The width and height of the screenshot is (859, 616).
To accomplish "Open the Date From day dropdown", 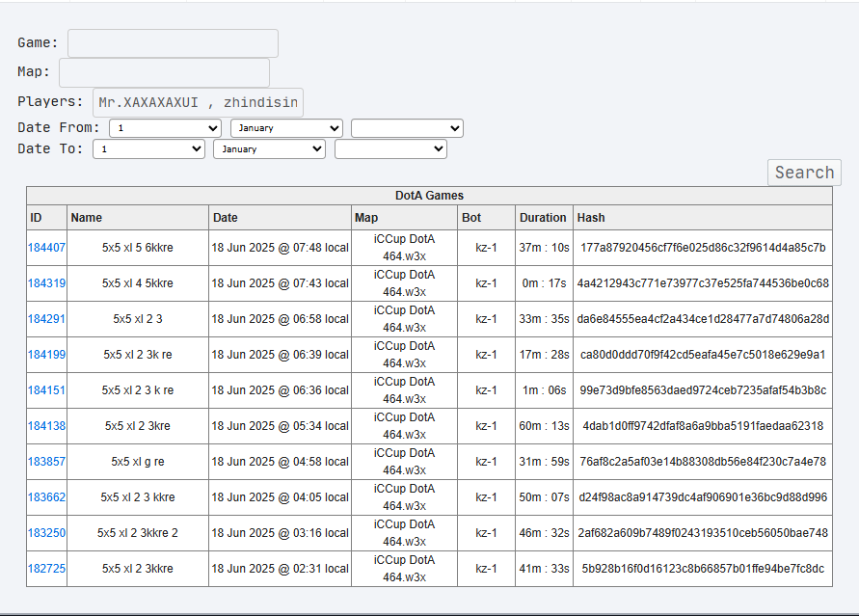I will (165, 128).
